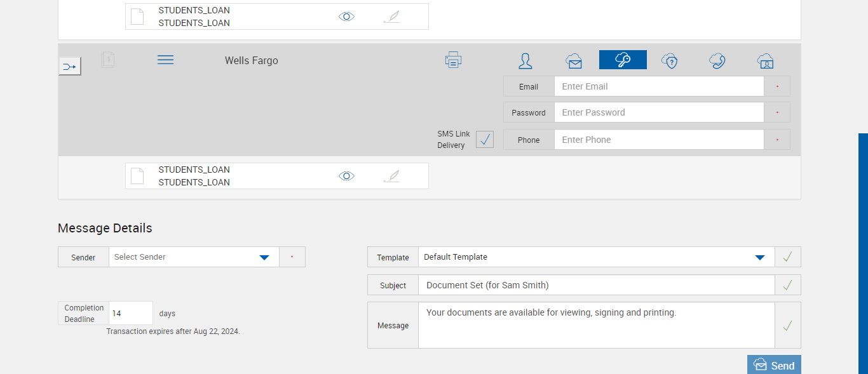868x374 pixels.
Task: Toggle visibility eye for Wells Fargo's STUDENTS_LOAN
Action: pos(346,176)
